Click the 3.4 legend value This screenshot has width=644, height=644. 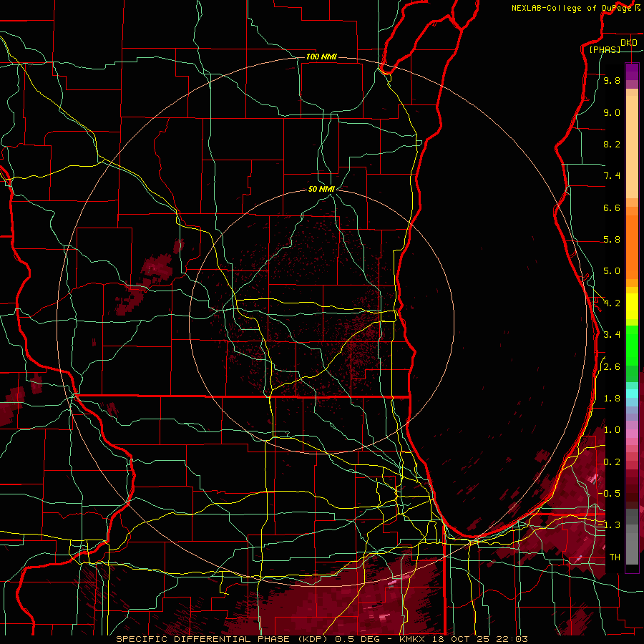tap(612, 335)
